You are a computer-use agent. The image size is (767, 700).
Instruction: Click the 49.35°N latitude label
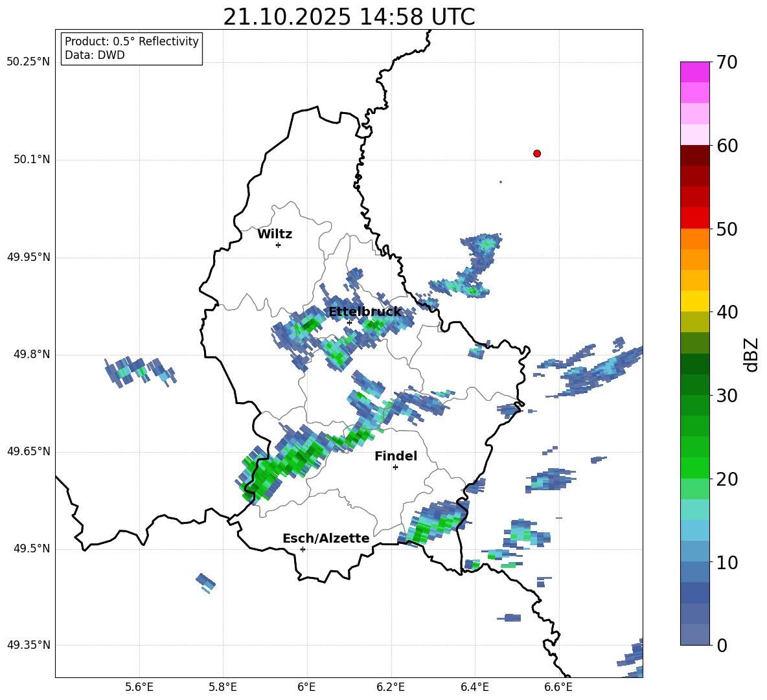[29, 645]
